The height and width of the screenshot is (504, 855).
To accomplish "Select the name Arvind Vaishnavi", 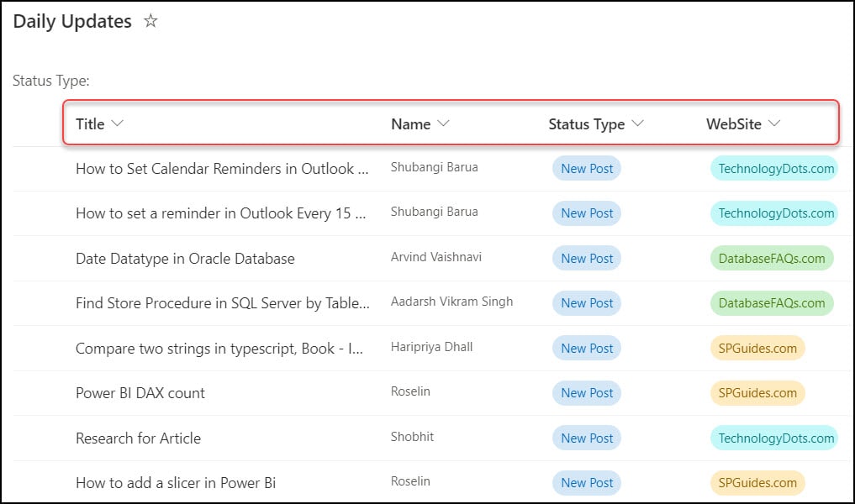I will coord(436,257).
